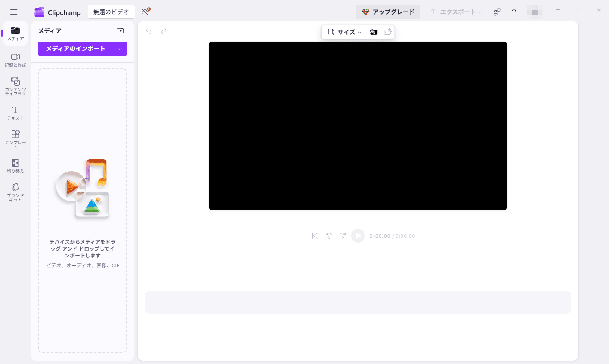
Task: Click the auto captions CC icon
Action: [388, 32]
